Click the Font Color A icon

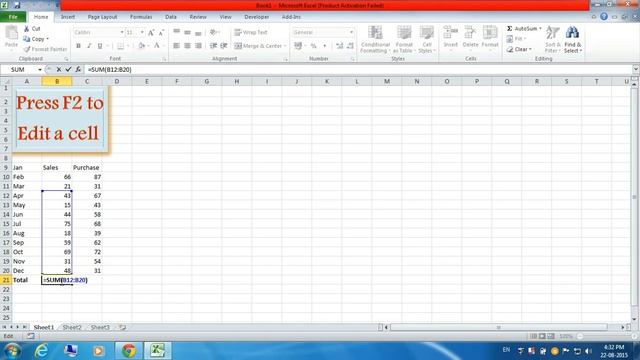pos(157,46)
